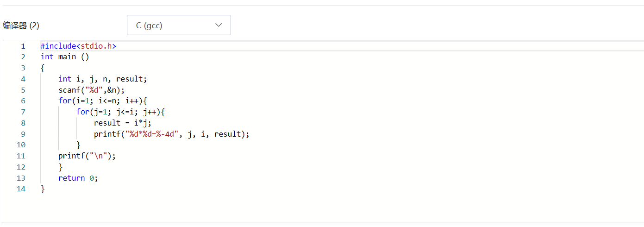
Task: Click empty editor area below the code
Action: click(x=278, y=208)
